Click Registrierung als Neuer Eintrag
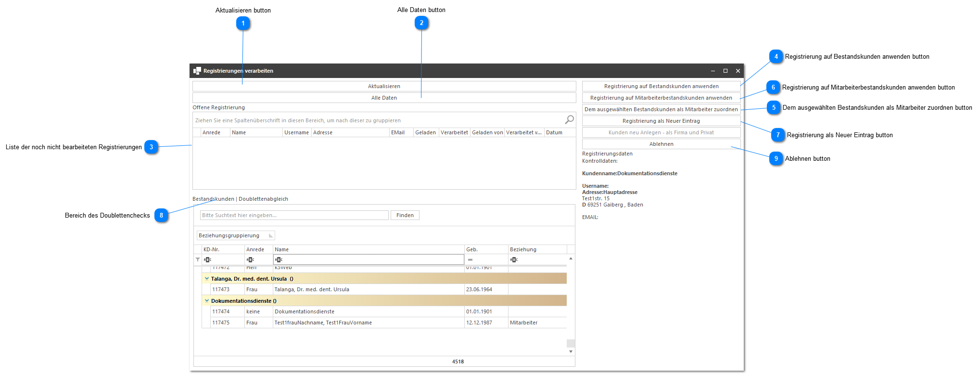This screenshot has height=375, width=980. pos(661,121)
